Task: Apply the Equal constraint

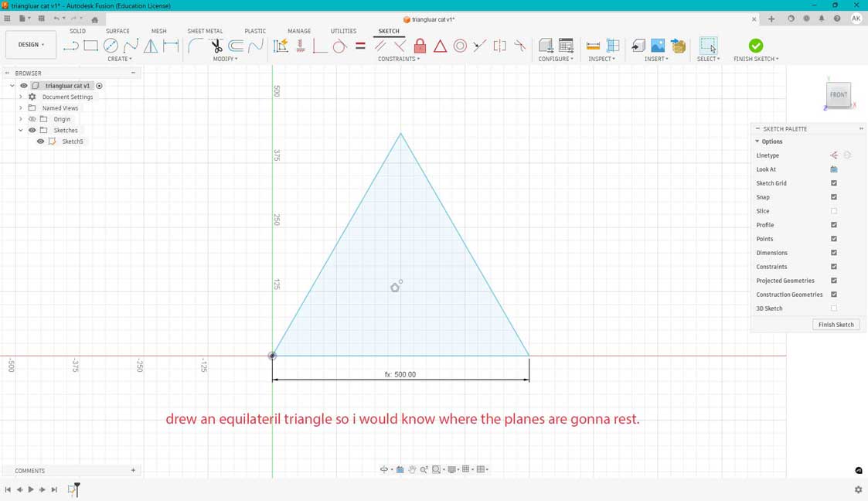Action: [x=360, y=46]
